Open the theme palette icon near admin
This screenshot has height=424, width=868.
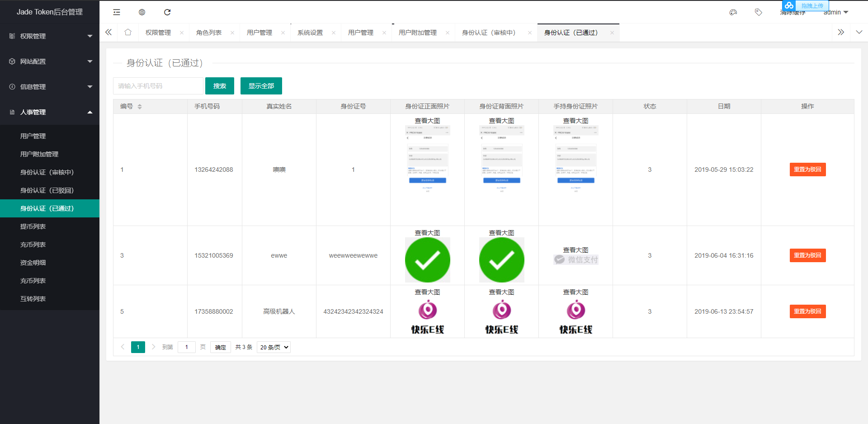click(733, 12)
